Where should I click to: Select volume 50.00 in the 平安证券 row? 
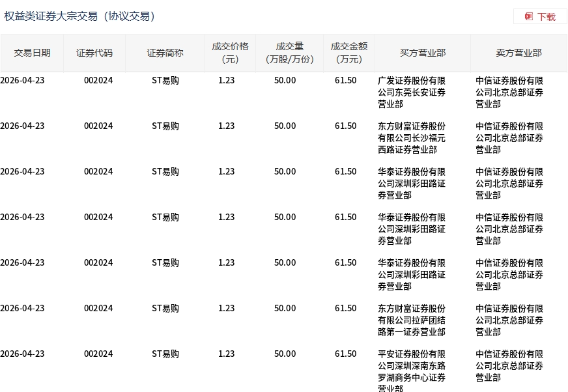[285, 354]
